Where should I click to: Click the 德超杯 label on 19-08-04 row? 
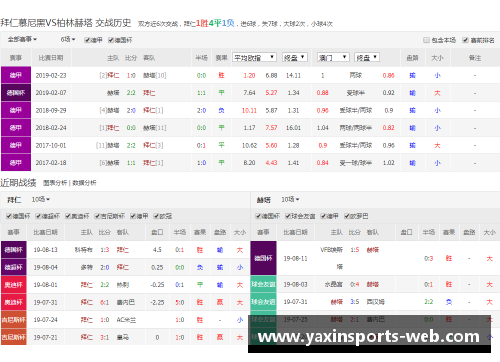click(14, 267)
